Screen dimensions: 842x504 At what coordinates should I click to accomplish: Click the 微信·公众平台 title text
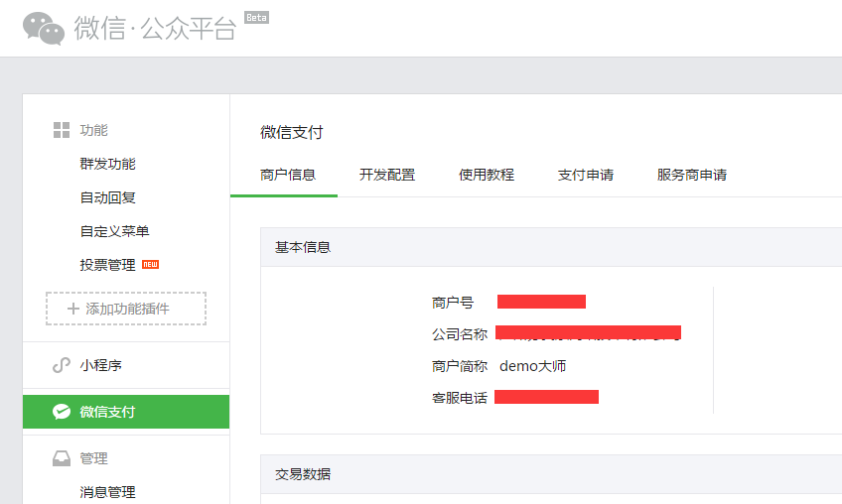point(155,28)
